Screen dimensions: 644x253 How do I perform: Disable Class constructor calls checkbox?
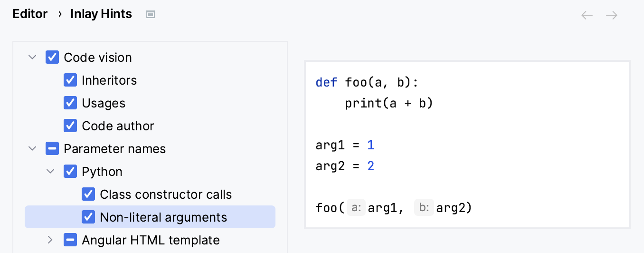88,195
